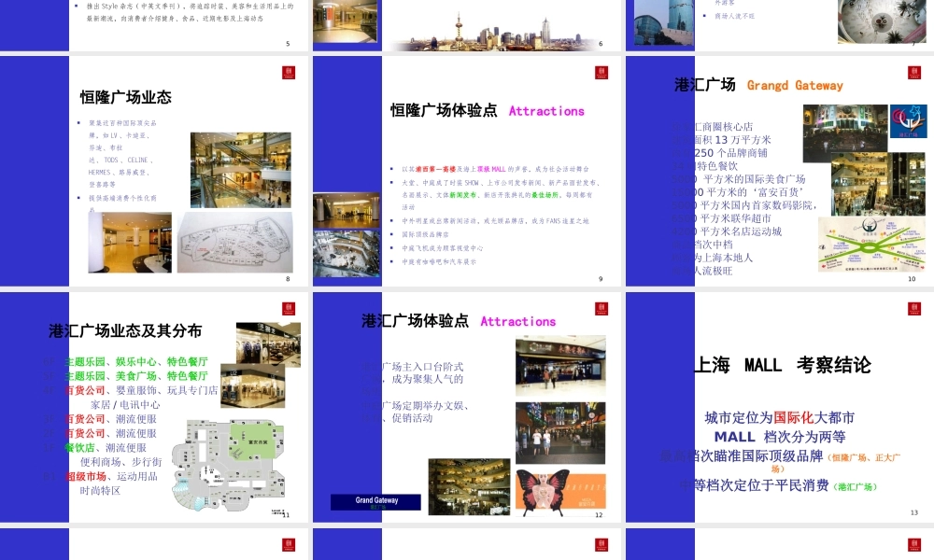Select the title 上海 MALL 考察结论 on slide 13

coord(783,365)
